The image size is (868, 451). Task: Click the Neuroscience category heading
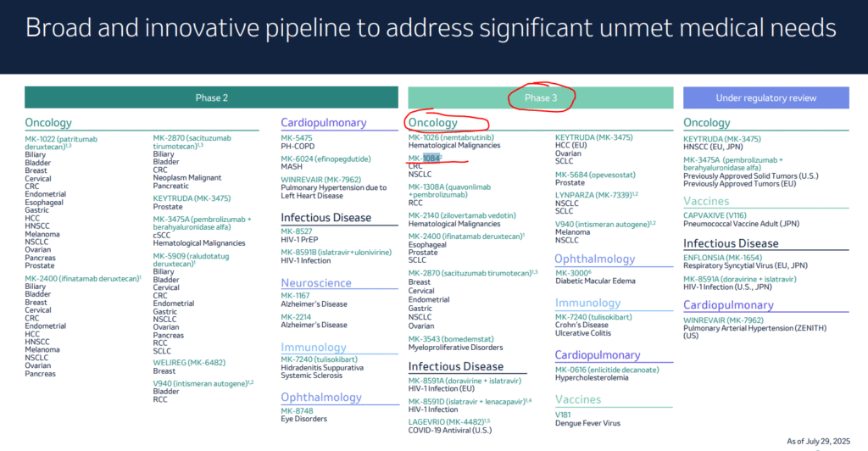pyautogui.click(x=316, y=283)
